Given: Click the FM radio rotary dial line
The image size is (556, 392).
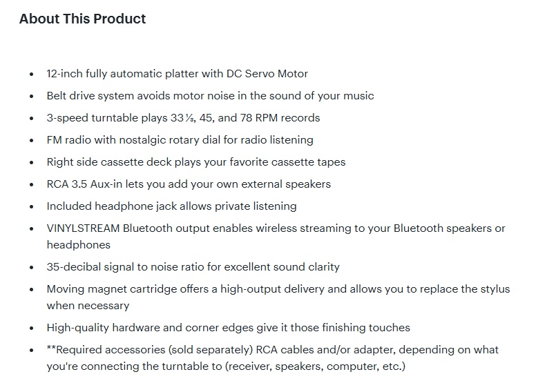Looking at the screenshot, I should [180, 140].
